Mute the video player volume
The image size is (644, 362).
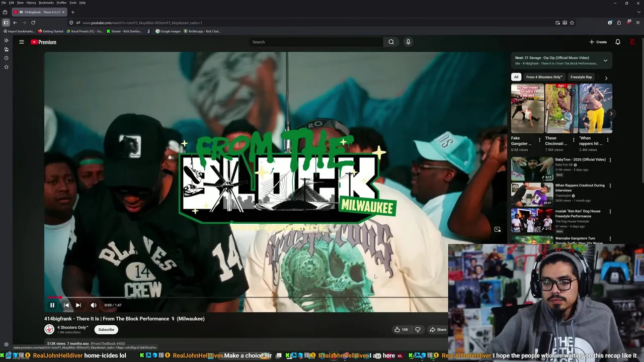[94, 305]
